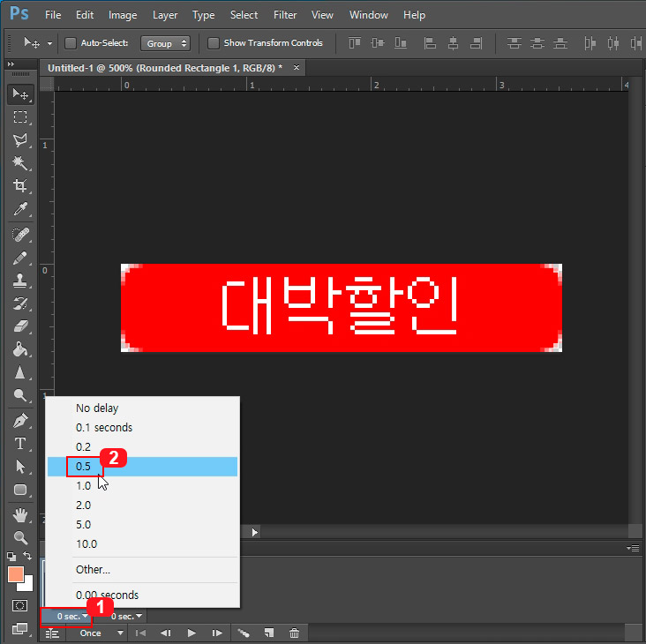The width and height of the screenshot is (646, 644).
Task: Distribute top edges in options bar
Action: pyautogui.click(x=514, y=43)
